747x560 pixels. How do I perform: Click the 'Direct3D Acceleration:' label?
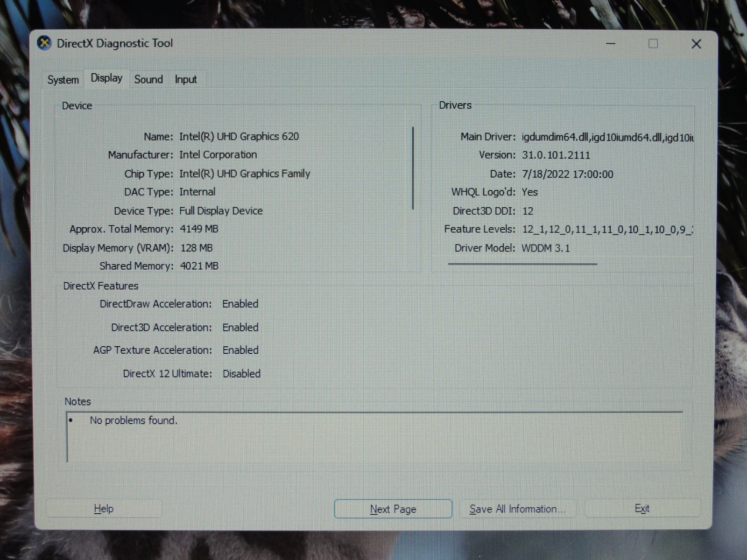point(162,328)
